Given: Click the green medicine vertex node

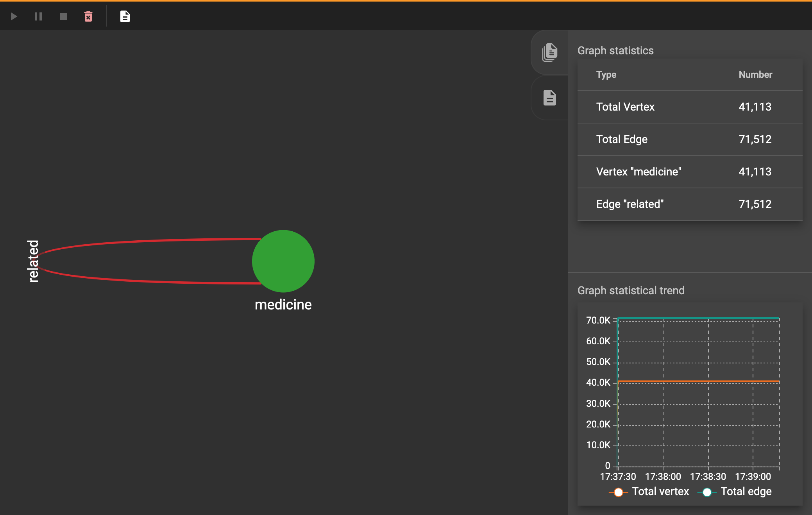Looking at the screenshot, I should [283, 261].
